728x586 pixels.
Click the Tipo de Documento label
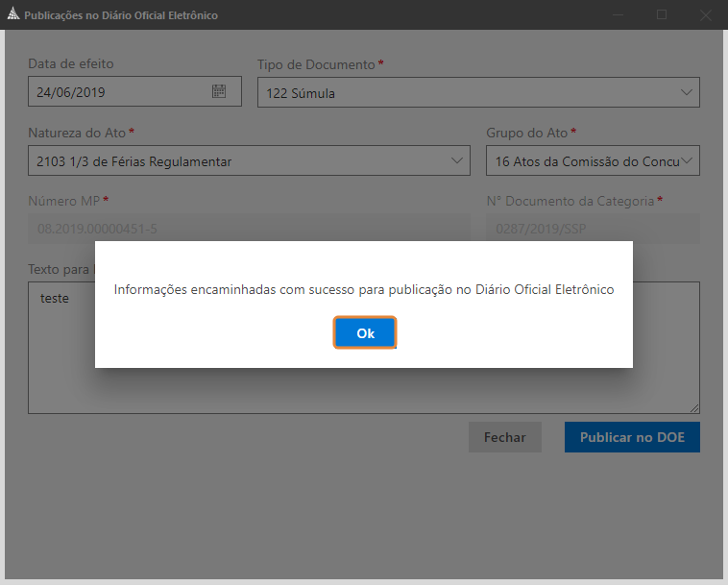click(316, 64)
